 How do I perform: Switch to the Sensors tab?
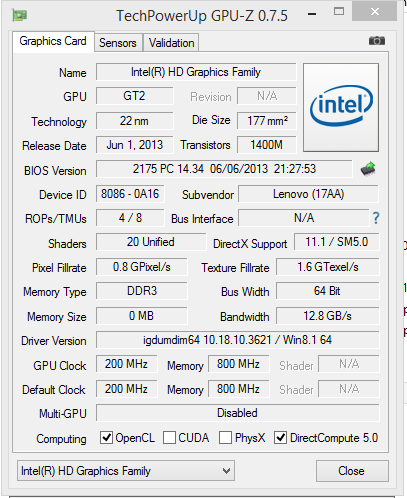click(118, 43)
